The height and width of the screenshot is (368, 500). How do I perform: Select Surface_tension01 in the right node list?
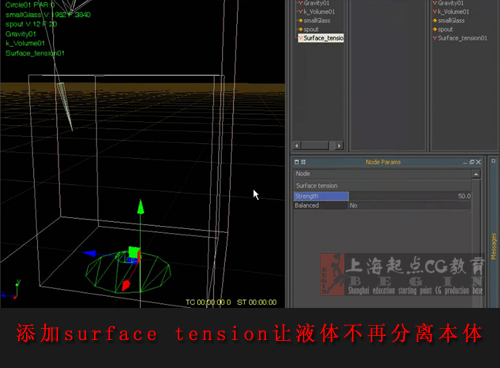pos(462,38)
